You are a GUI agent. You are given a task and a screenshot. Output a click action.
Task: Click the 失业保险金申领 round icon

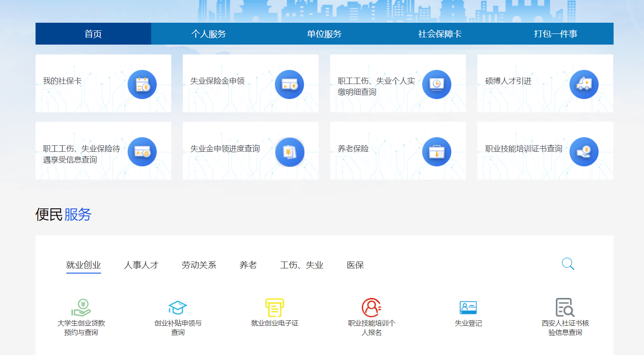pos(289,84)
